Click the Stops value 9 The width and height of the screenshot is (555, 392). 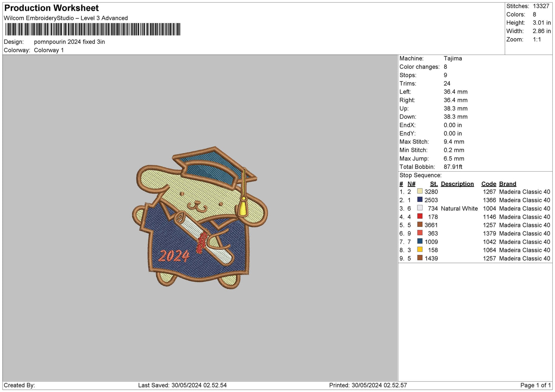[x=446, y=75]
